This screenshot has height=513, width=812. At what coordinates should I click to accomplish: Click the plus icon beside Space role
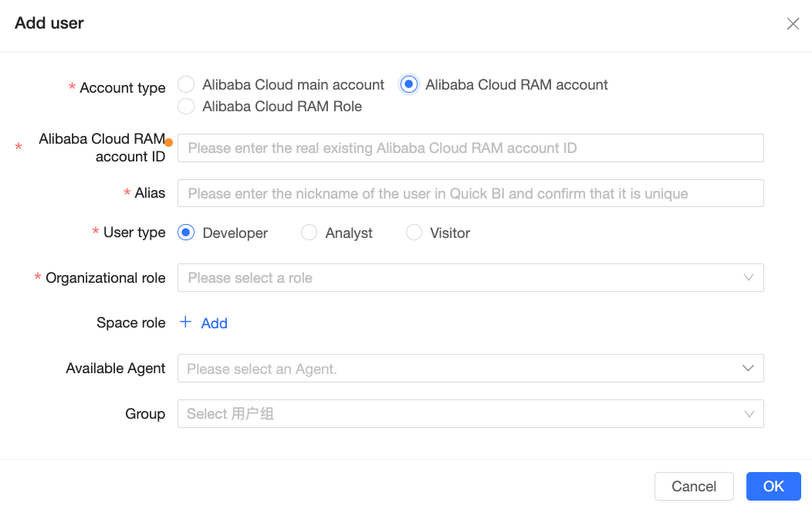point(185,322)
